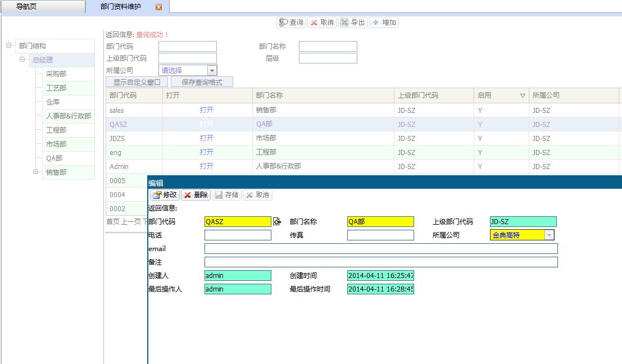This screenshot has height=364, width=622.
Task: Click the edit panel 上级部门代码 field JD-SZ
Action: point(523,222)
